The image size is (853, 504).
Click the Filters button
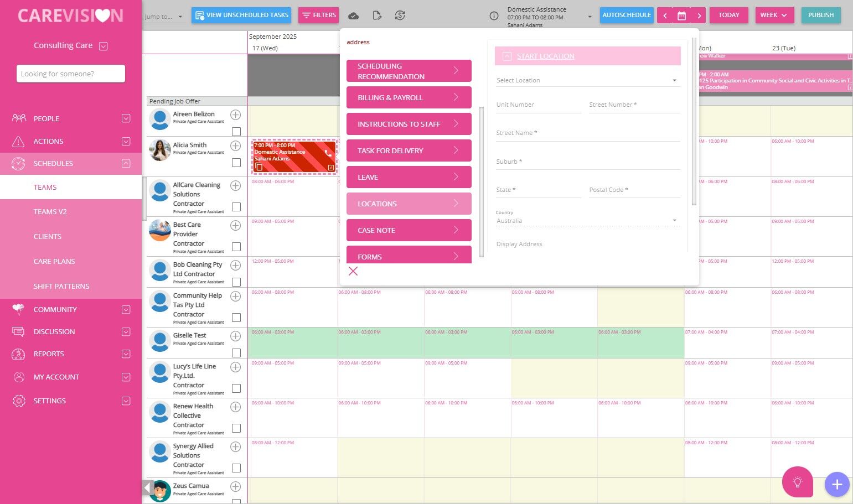coord(319,15)
